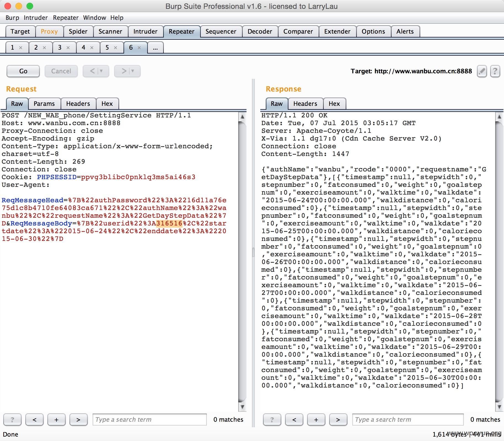Select the response Raw tab
Image resolution: width=504 pixels, height=441 pixels.
click(277, 104)
